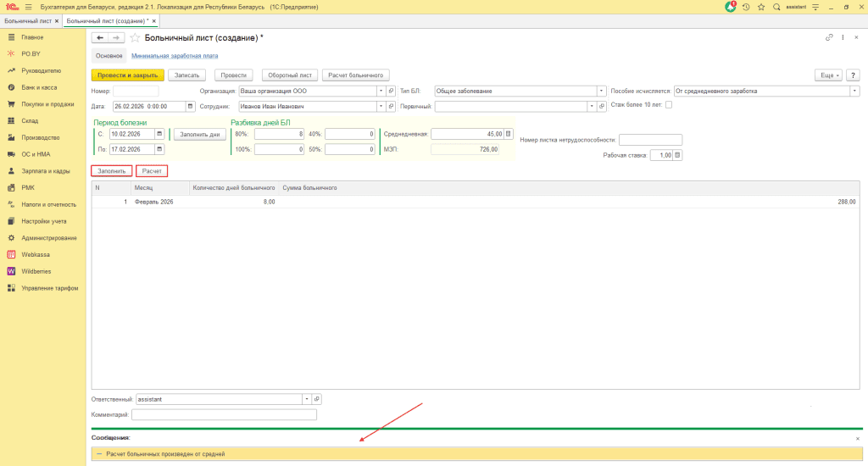This screenshot has width=868, height=466.
Task: Open the Организация record via open icon
Action: tap(391, 91)
